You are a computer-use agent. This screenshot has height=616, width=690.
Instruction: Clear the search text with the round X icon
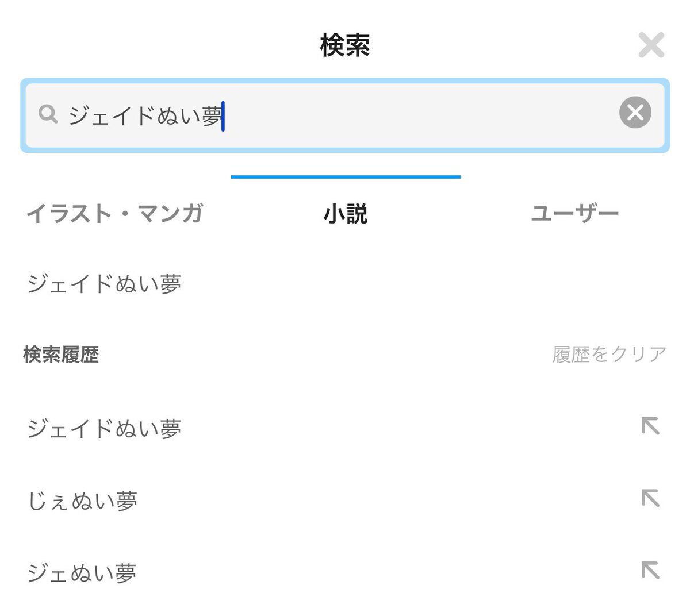[635, 112]
